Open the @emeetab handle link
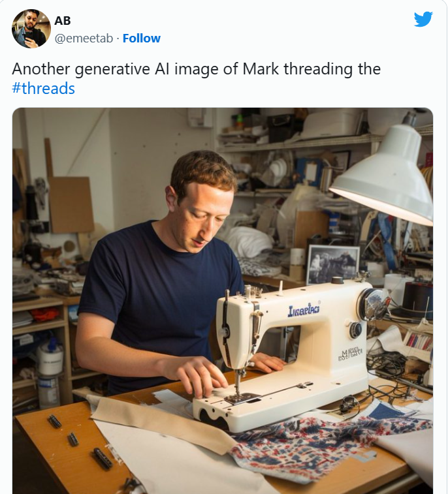The image size is (448, 494). click(x=84, y=39)
